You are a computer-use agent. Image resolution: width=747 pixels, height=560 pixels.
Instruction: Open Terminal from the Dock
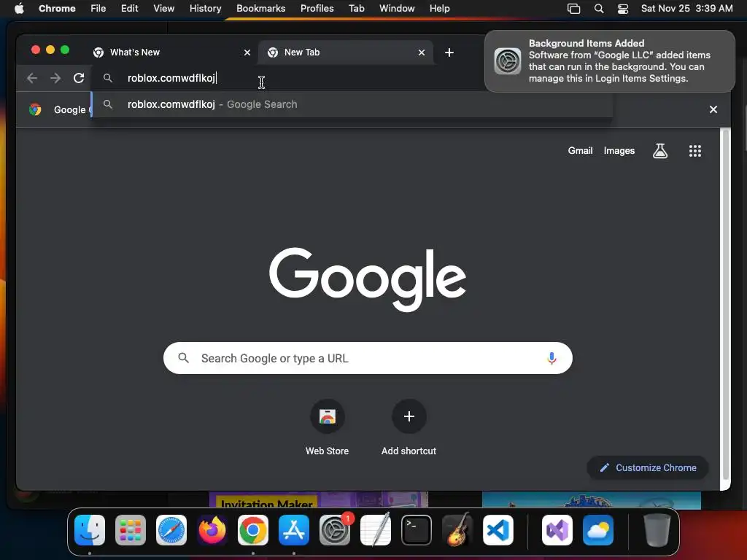pos(417,530)
